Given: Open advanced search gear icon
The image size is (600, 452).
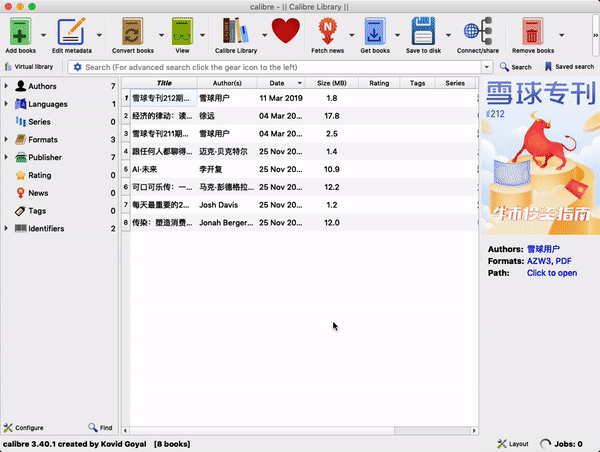Looking at the screenshot, I should (78, 67).
